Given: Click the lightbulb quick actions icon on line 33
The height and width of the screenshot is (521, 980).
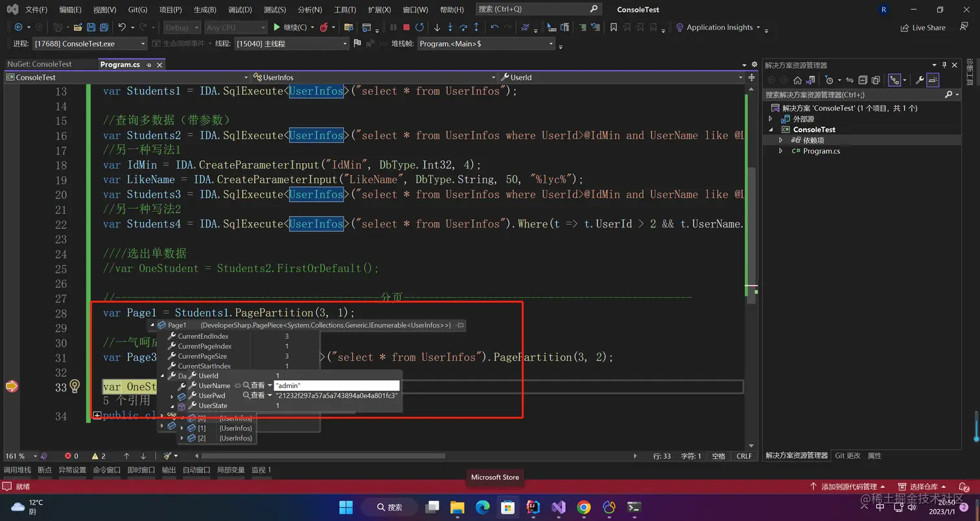Looking at the screenshot, I should pyautogui.click(x=75, y=386).
